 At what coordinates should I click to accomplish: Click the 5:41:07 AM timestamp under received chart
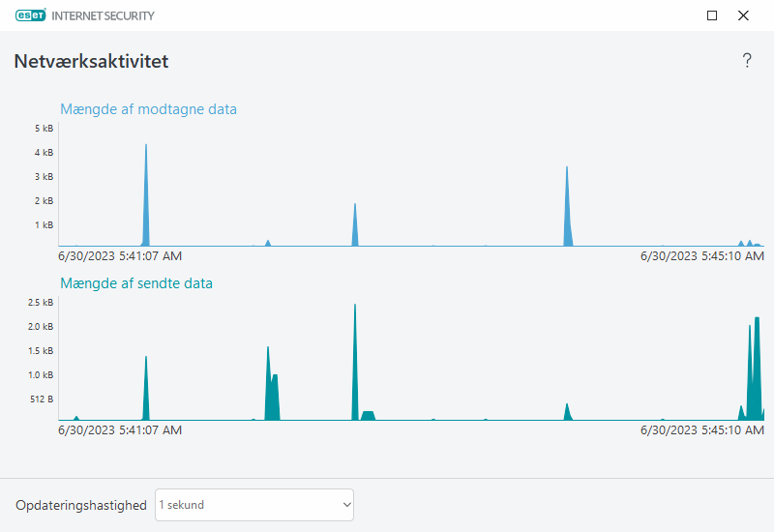(120, 256)
